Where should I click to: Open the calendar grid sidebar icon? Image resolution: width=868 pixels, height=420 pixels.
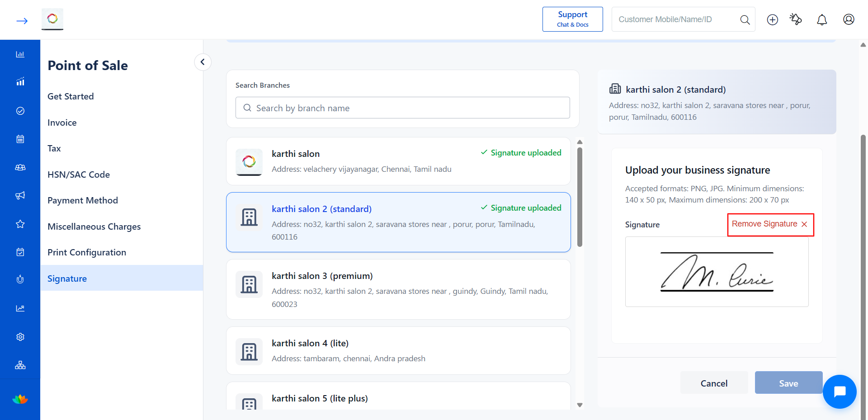(x=20, y=139)
